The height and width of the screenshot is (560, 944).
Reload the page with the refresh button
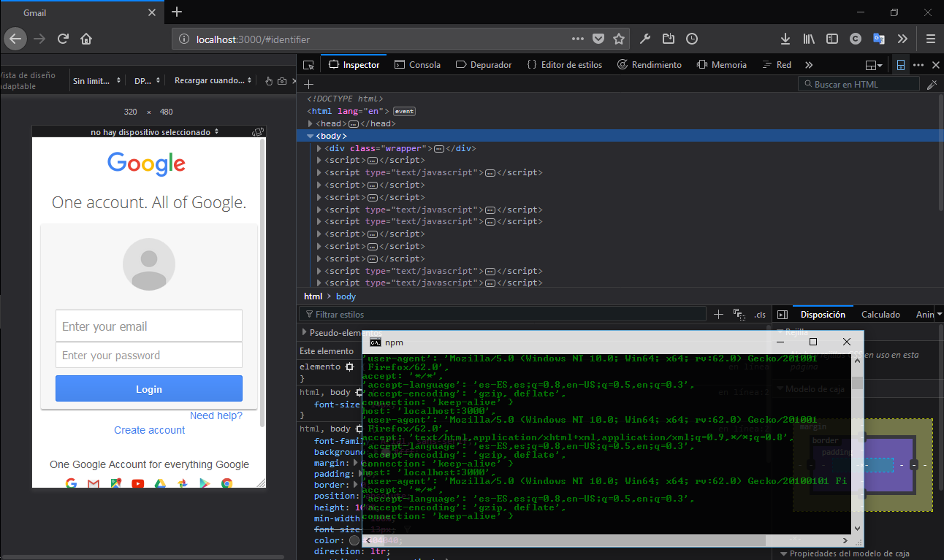coord(64,39)
